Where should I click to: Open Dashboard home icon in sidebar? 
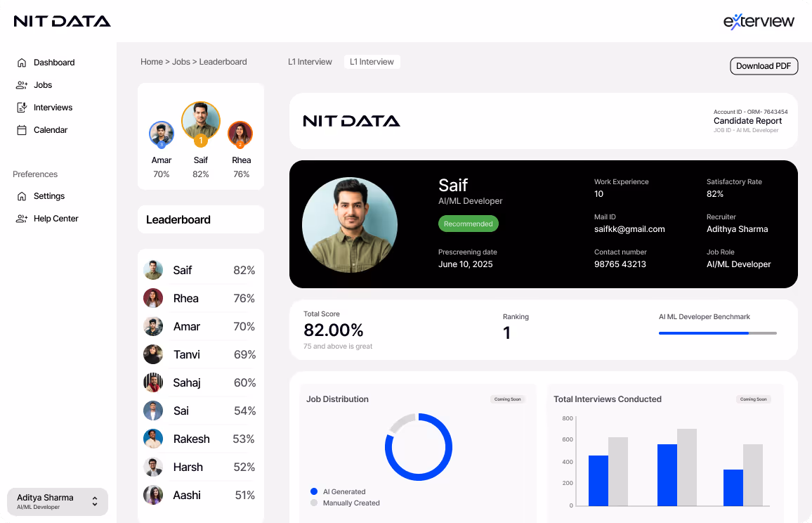22,63
